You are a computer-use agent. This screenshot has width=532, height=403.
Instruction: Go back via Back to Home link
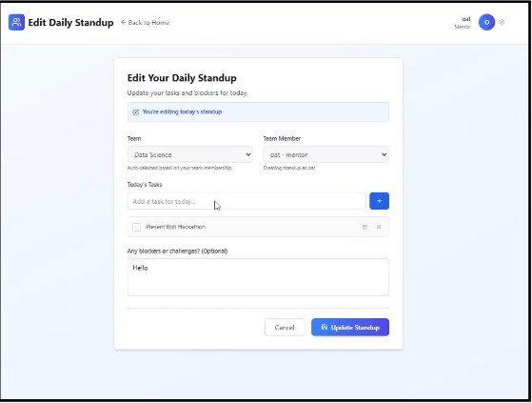145,23
